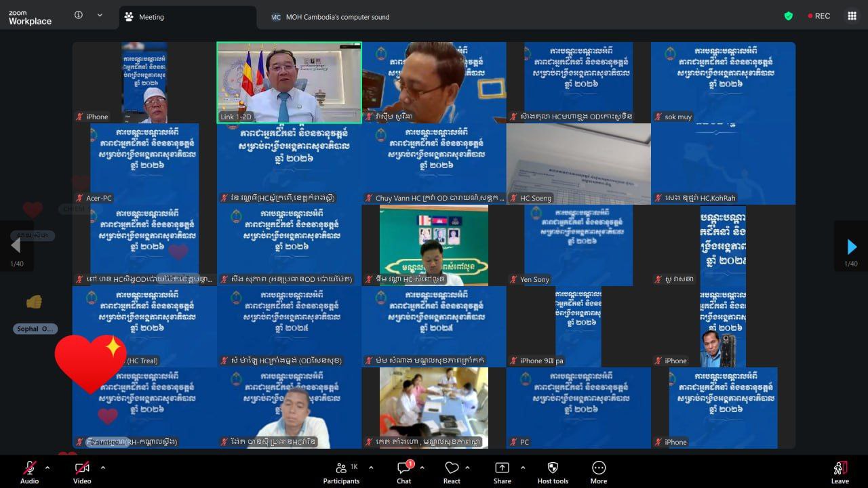Open the grid view layout icon
868x488 pixels.
pyautogui.click(x=852, y=16)
